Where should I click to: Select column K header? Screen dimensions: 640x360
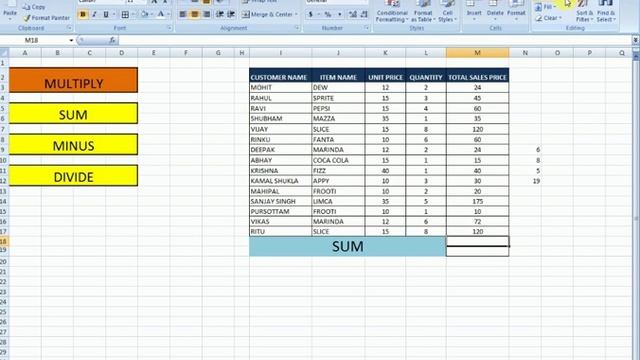click(385, 53)
